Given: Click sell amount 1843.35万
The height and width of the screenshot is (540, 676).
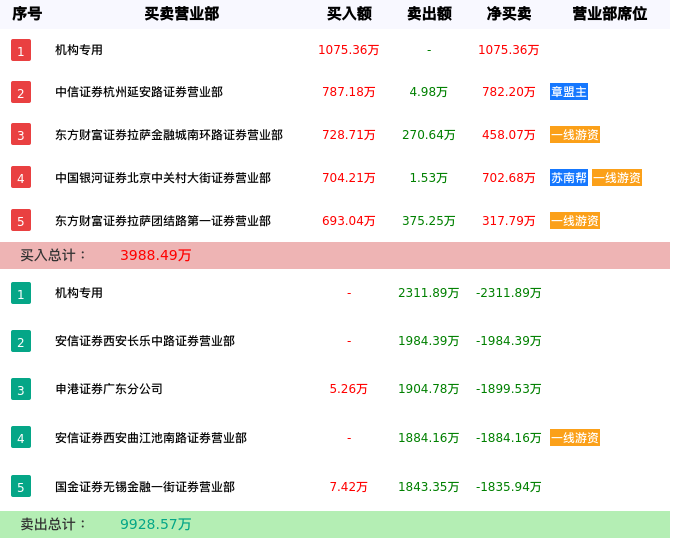Looking at the screenshot, I should [429, 487].
